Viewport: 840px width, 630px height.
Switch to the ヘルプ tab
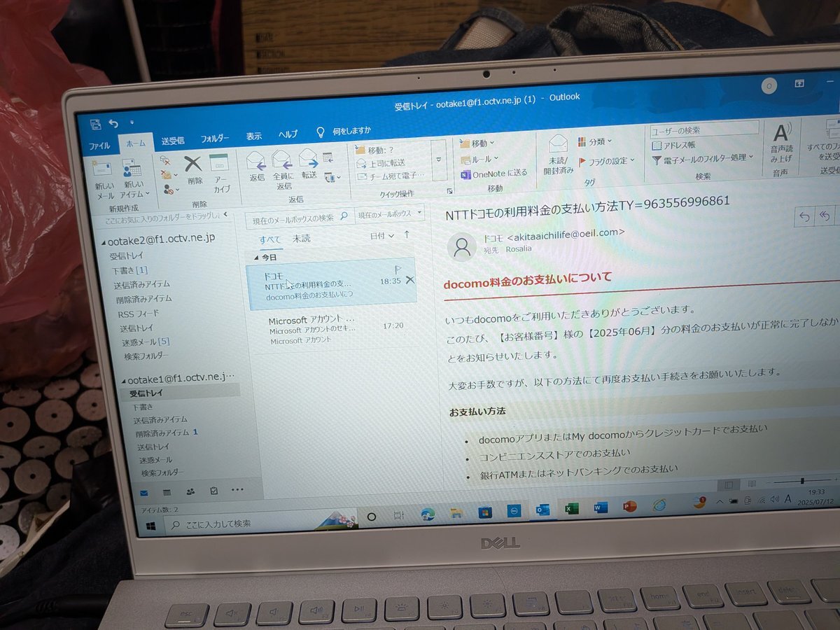pyautogui.click(x=288, y=134)
